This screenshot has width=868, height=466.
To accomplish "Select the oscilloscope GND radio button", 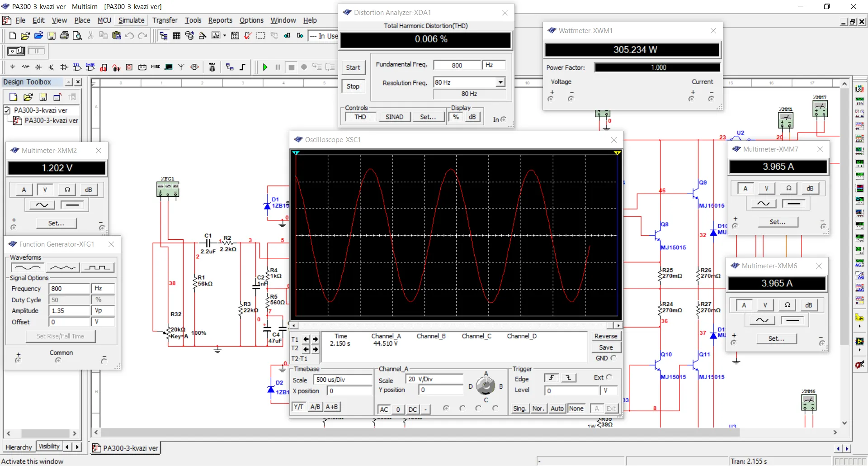I will (613, 358).
